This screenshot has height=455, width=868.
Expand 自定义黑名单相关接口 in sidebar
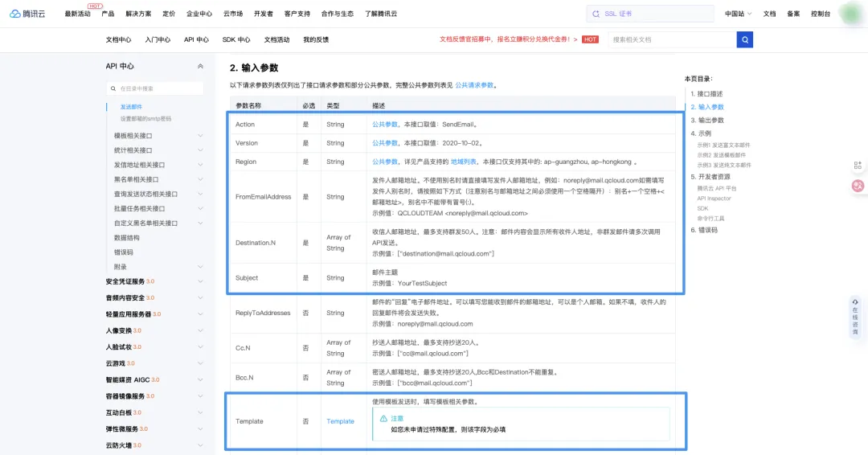200,223
